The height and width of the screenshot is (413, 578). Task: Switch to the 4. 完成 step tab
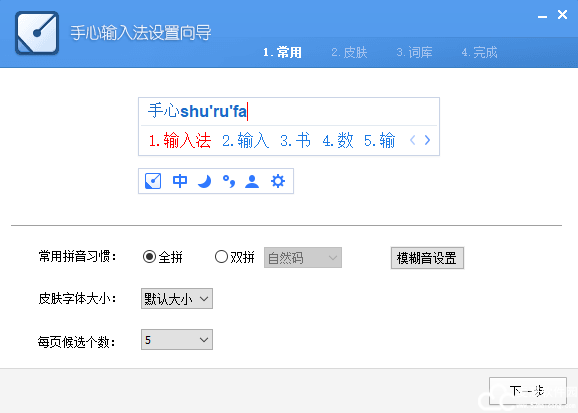(479, 52)
